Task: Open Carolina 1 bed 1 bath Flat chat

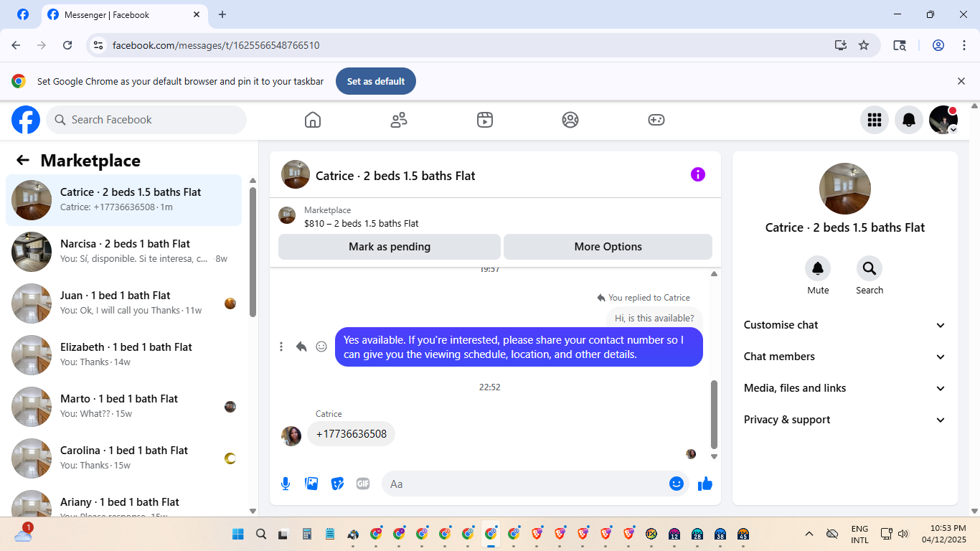Action: (x=124, y=458)
